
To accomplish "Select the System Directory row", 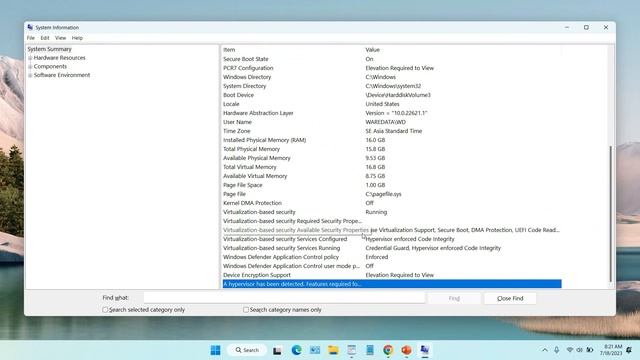I will pyautogui.click(x=392, y=86).
